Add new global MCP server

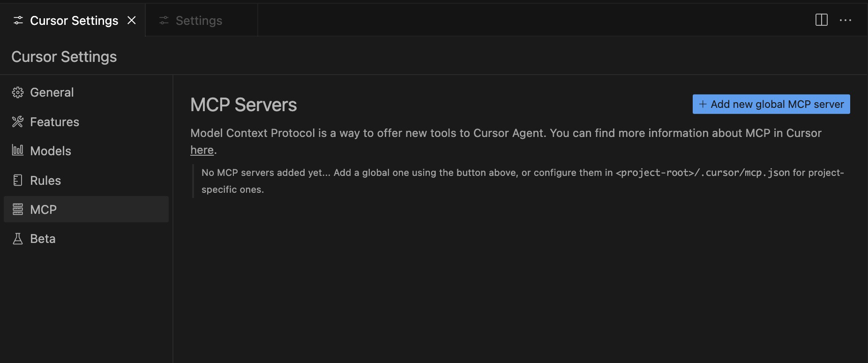771,104
